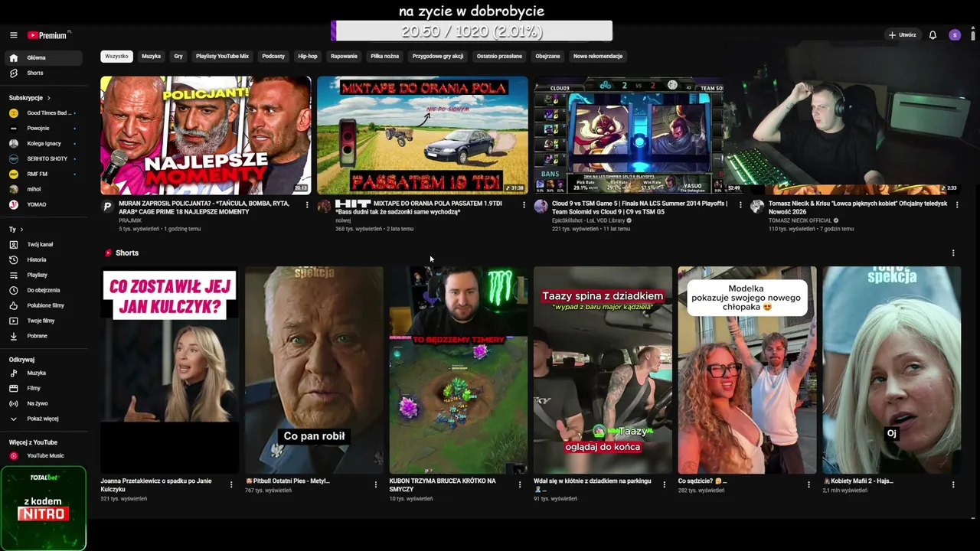The image size is (980, 551).
Task: Open Pobrane downloads in the sidebar
Action: coord(43,336)
